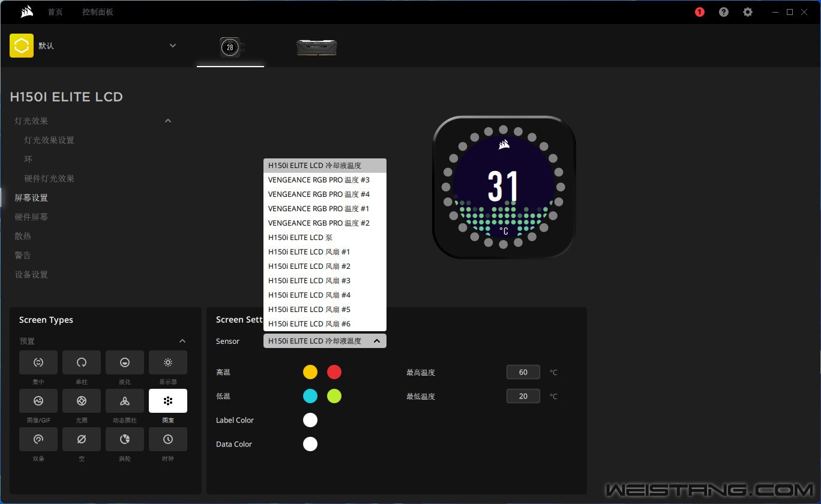The height and width of the screenshot is (504, 821).
Task: Choose VENGEANCE RGB PRO 温度 #1
Action: (x=325, y=209)
